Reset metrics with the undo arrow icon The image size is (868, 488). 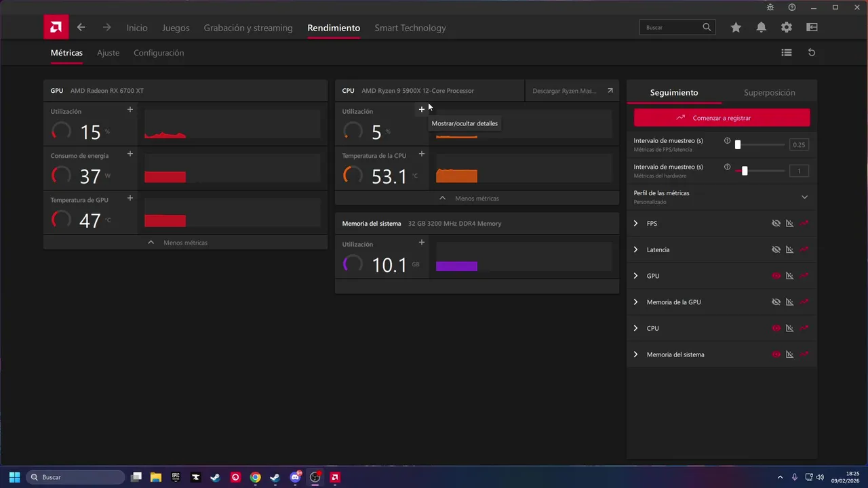[x=812, y=52]
